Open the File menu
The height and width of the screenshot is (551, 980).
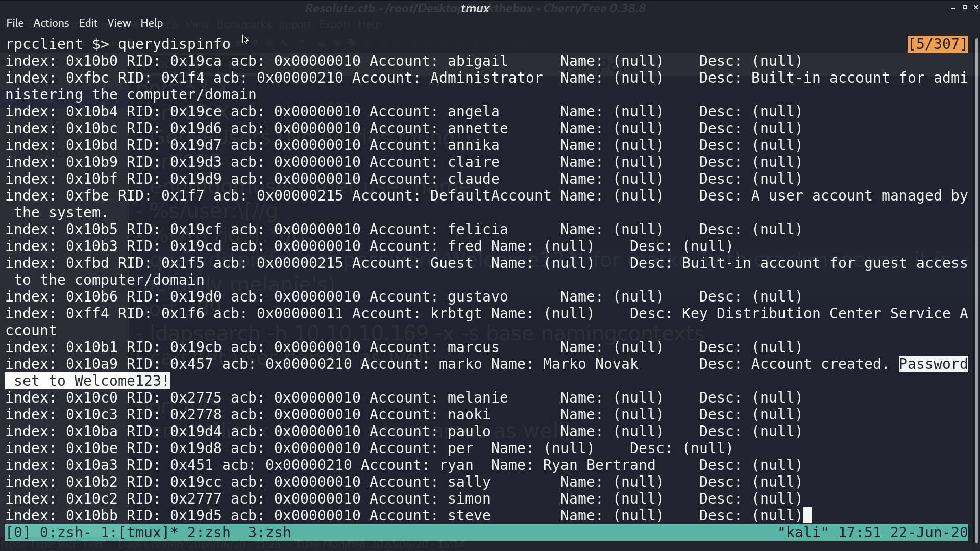tap(15, 23)
